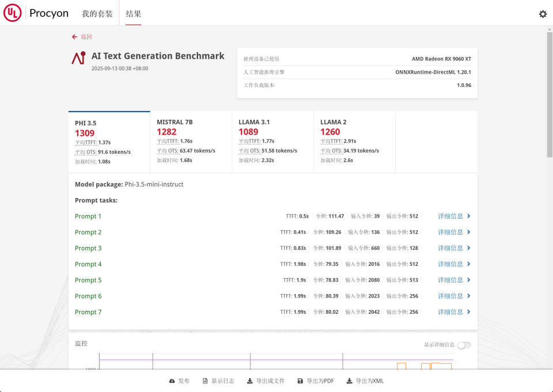Open 详细信息 link for Prompt 2
The width and height of the screenshot is (553, 392).
tap(450, 232)
